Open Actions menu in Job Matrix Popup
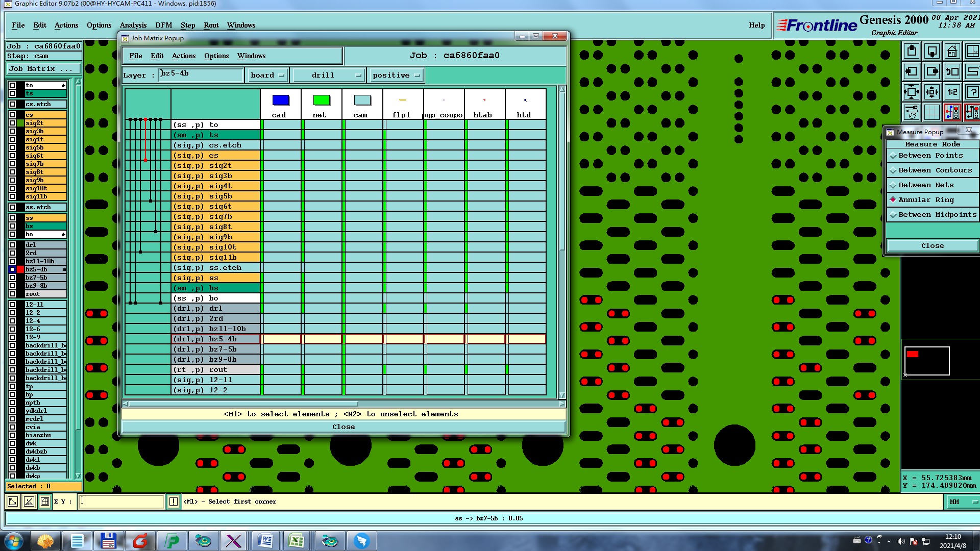 point(183,56)
